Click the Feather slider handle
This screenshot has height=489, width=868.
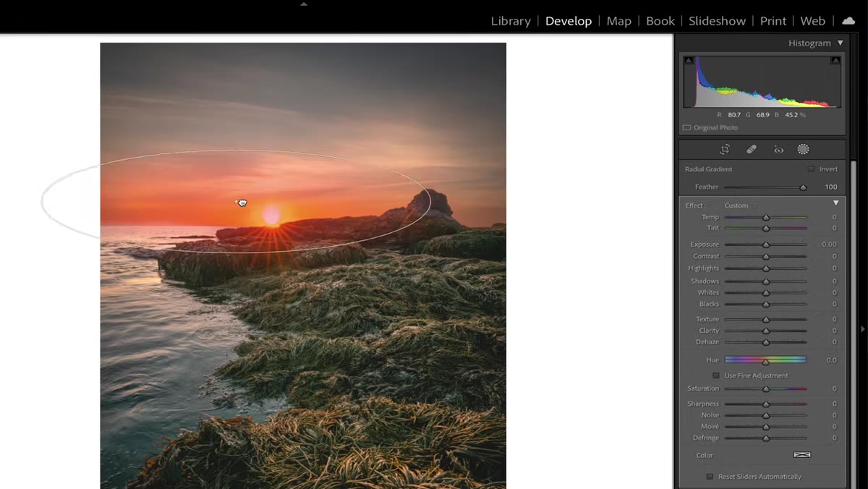coord(803,187)
